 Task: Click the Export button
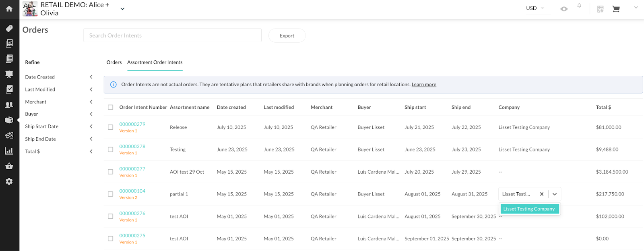pyautogui.click(x=287, y=35)
